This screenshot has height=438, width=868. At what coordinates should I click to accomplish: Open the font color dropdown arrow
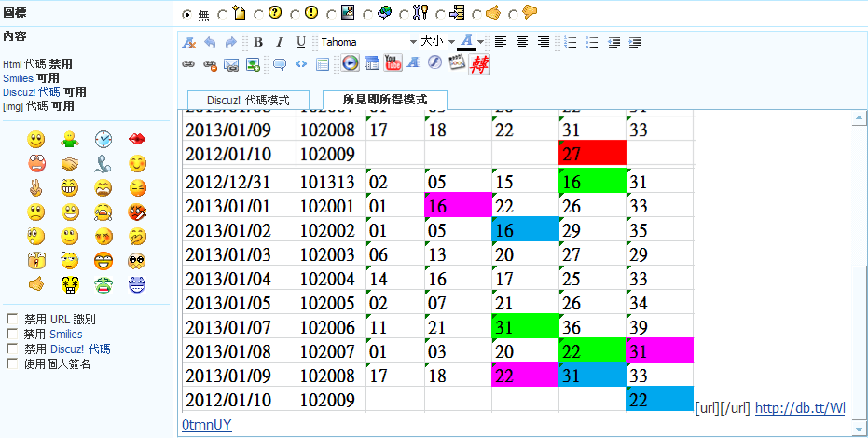(481, 42)
